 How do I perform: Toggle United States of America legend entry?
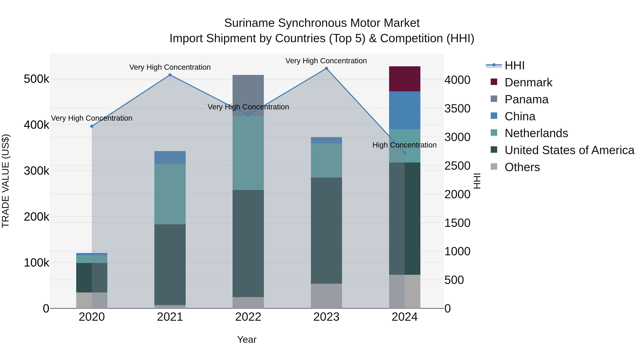(562, 150)
